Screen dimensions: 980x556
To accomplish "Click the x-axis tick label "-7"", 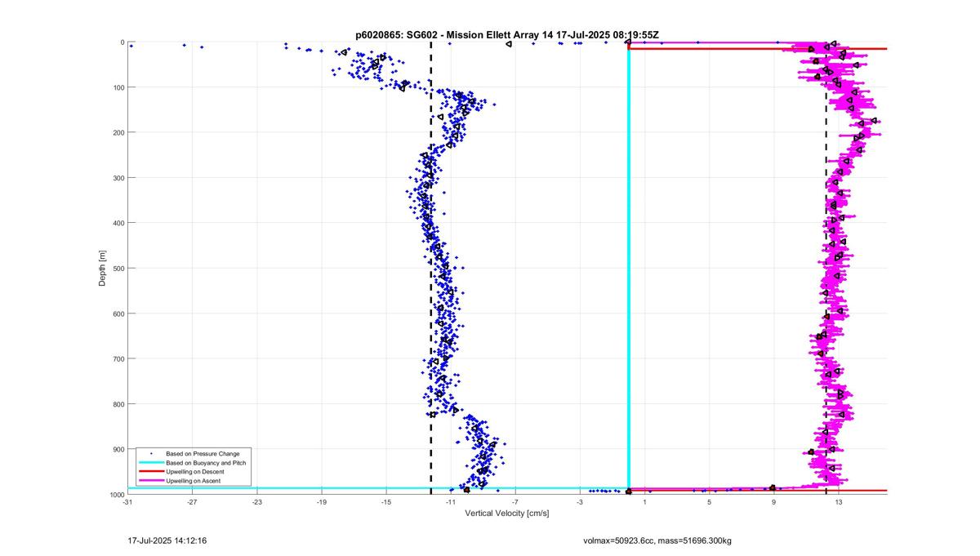I will [515, 502].
